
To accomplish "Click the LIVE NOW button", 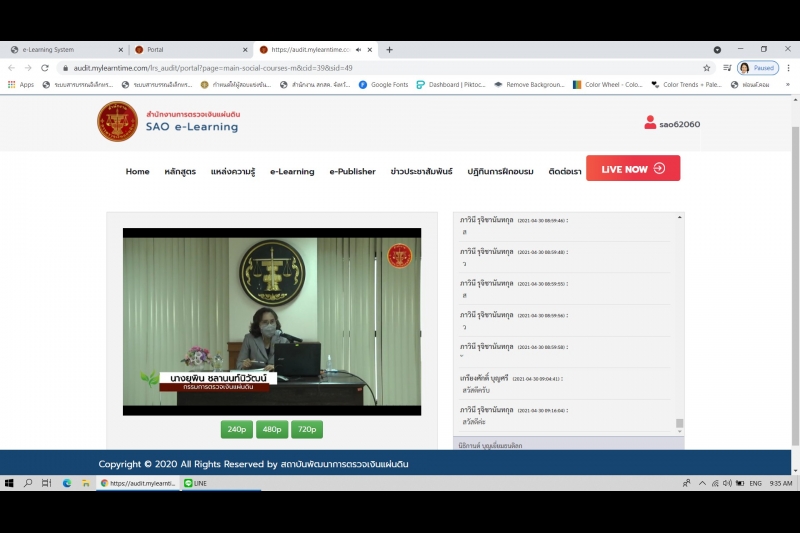I will (x=632, y=169).
